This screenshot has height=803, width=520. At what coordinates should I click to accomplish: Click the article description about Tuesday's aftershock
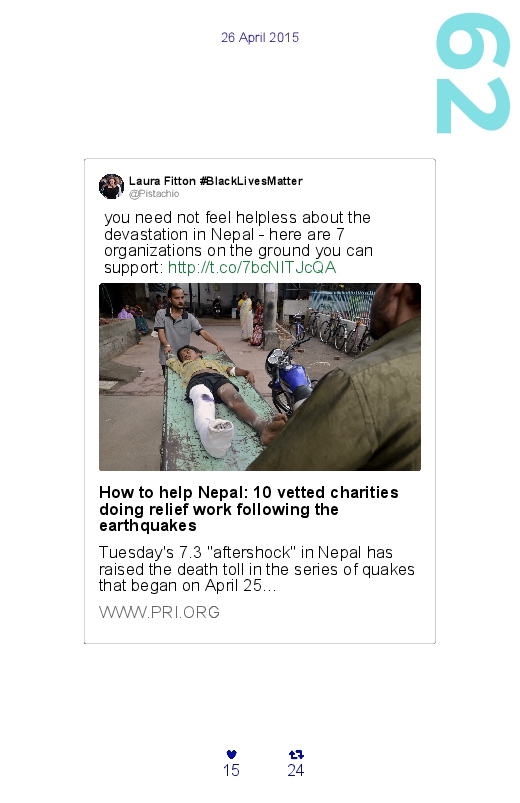257,569
